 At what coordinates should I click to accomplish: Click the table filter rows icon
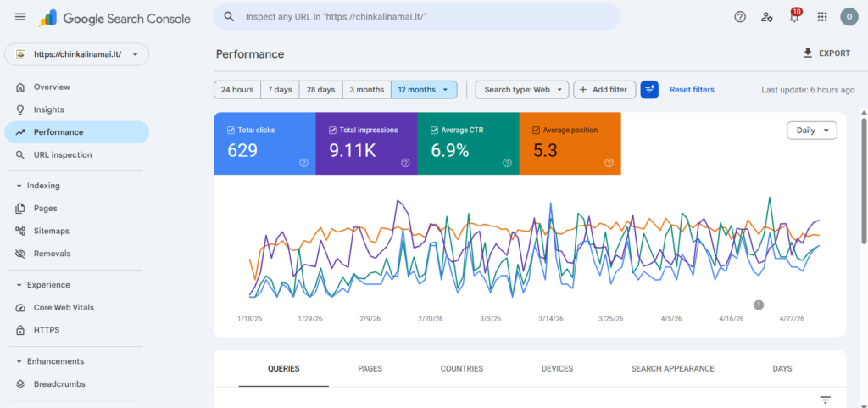826,400
